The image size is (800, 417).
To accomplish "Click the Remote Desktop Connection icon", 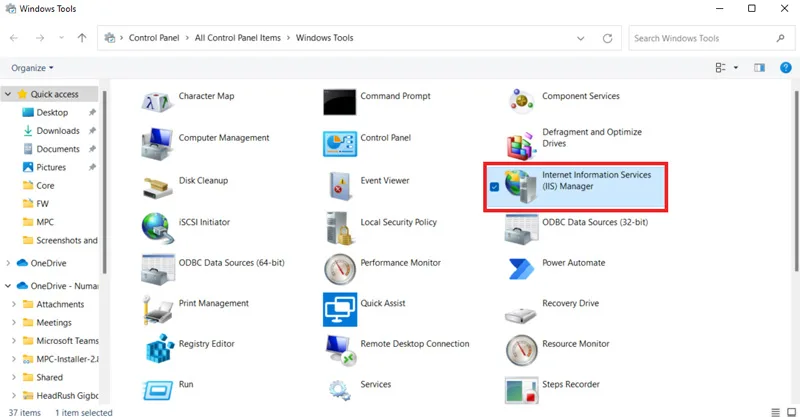I will [x=340, y=350].
